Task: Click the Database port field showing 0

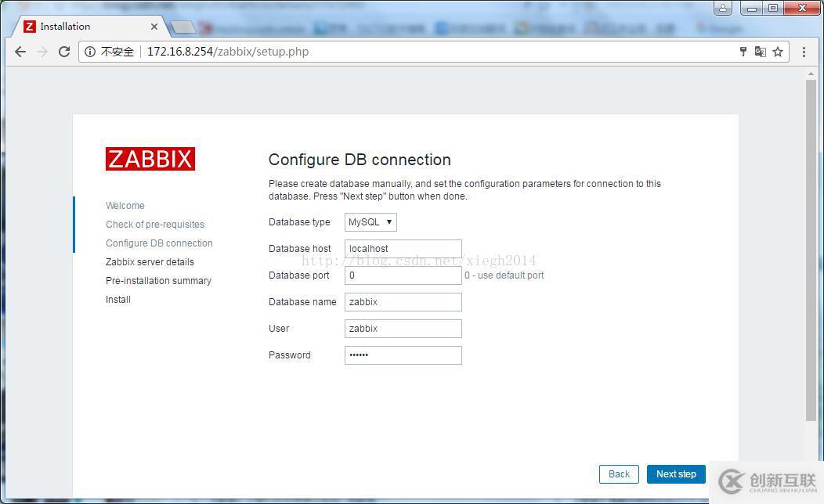Action: tap(403, 275)
